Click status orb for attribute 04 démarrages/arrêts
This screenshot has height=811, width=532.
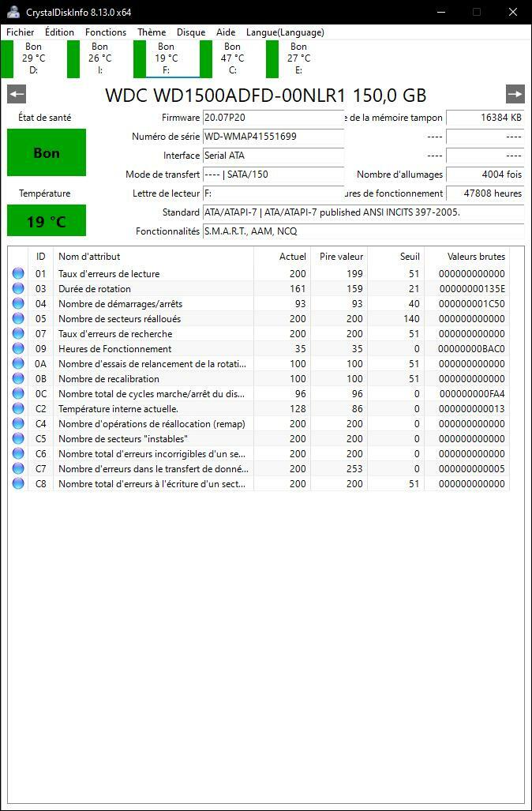pyautogui.click(x=18, y=303)
